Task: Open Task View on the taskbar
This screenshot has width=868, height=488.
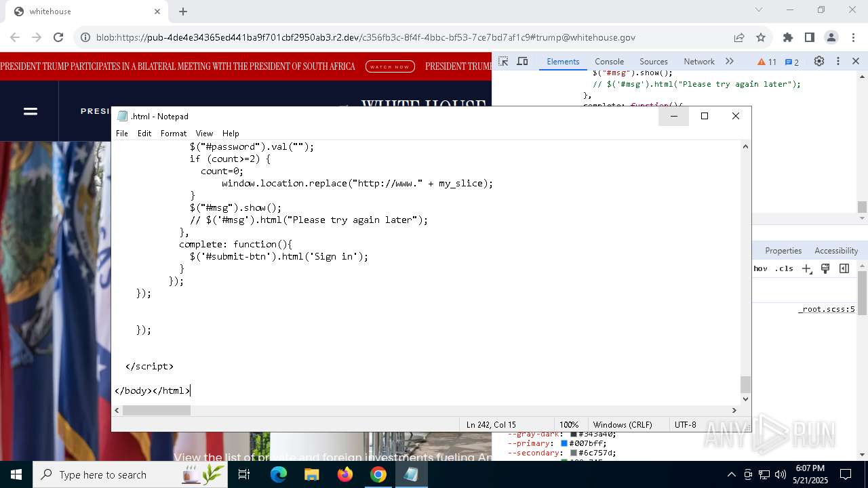Action: [244, 474]
